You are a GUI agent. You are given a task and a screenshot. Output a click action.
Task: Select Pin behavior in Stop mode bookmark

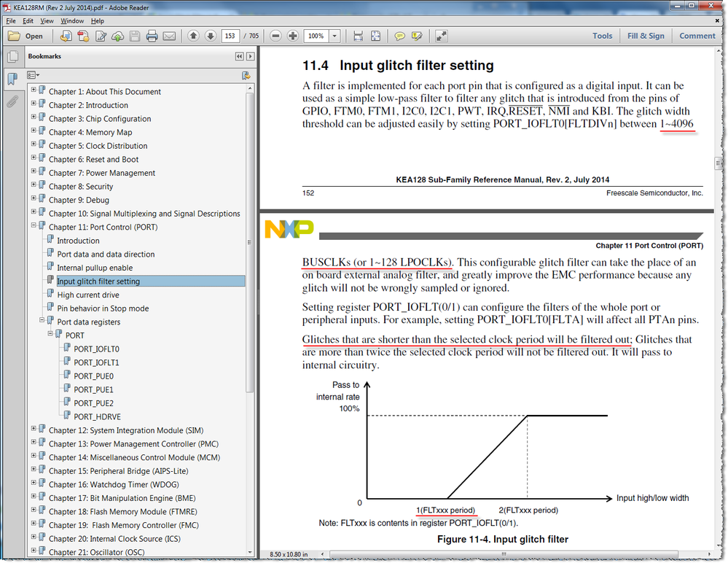click(x=103, y=308)
